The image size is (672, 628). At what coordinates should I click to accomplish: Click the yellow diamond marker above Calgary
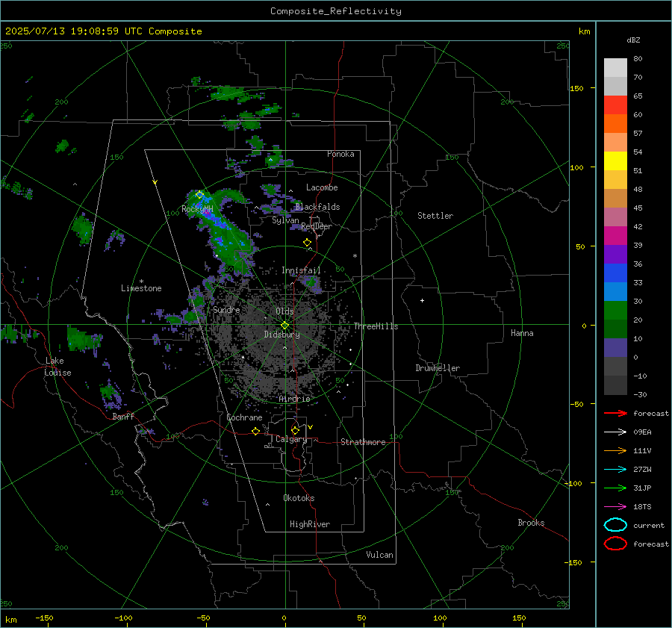pos(295,430)
